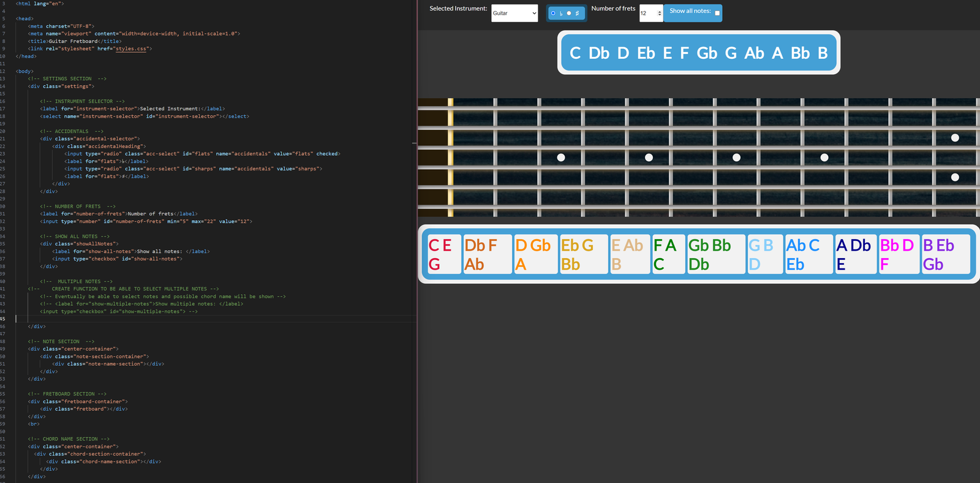Open the Selected Instrument dropdown showing Guitar
The height and width of the screenshot is (483, 980).
[514, 13]
